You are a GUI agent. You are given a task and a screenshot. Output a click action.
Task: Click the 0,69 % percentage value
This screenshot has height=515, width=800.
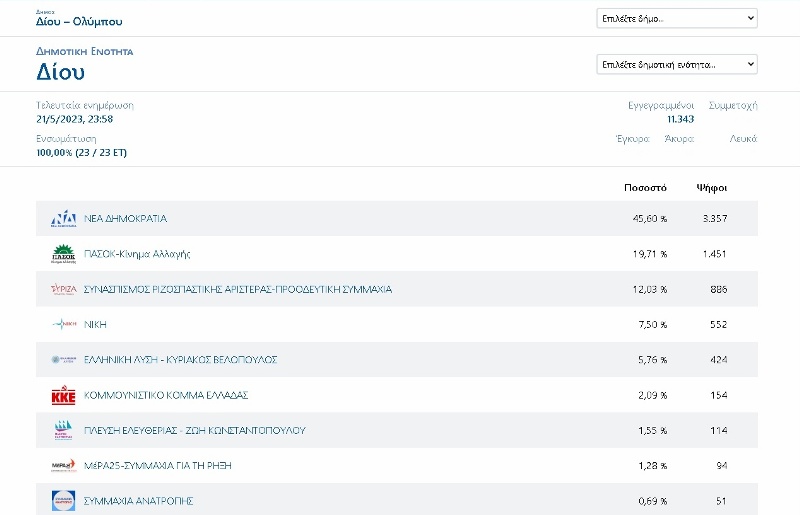(653, 501)
